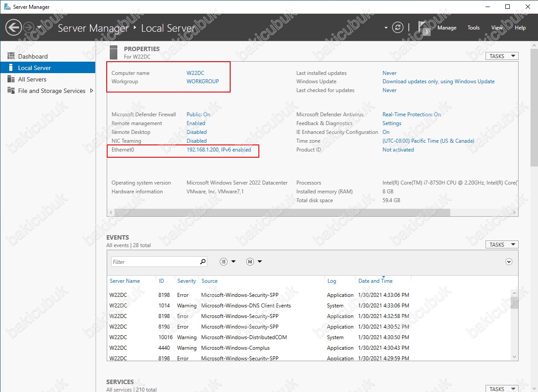Click Last checked for updates Never link
Image resolution: width=538 pixels, height=392 pixels.
(389, 90)
